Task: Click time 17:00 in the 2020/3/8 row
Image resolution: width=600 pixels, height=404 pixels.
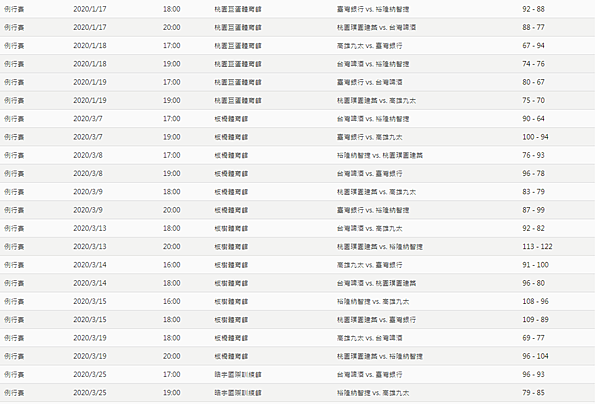Action: pos(171,155)
